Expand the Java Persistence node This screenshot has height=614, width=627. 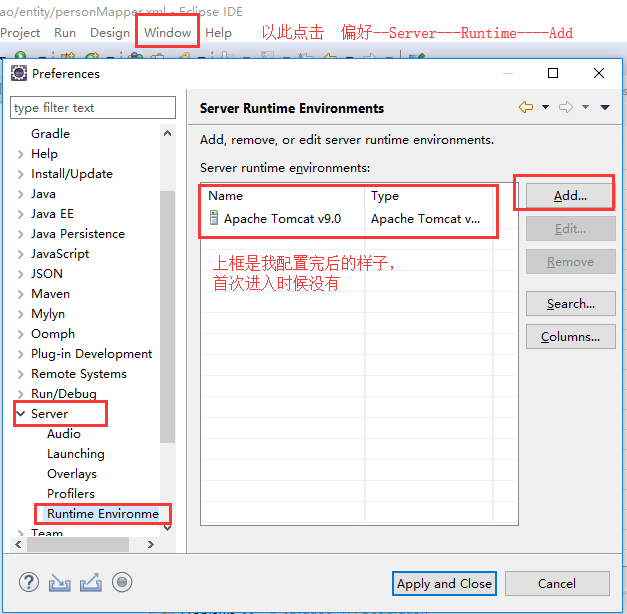[x=21, y=234]
